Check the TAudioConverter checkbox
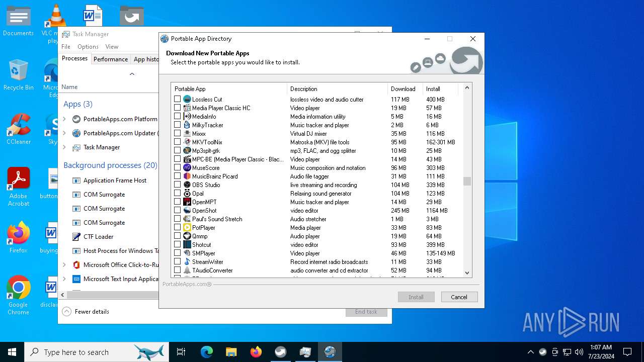The image size is (644, 362). pos(177,270)
